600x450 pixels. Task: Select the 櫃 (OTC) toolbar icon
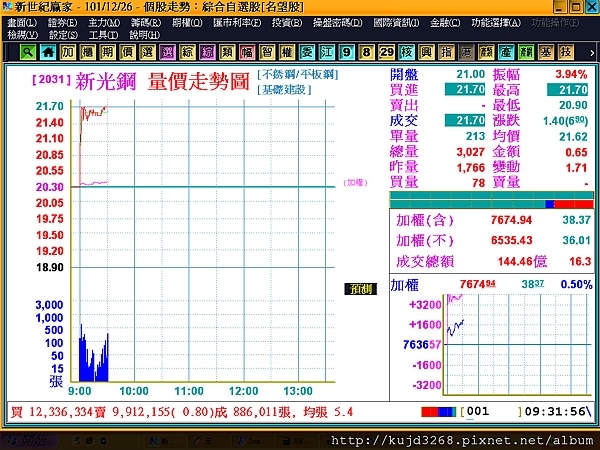pos(88,52)
